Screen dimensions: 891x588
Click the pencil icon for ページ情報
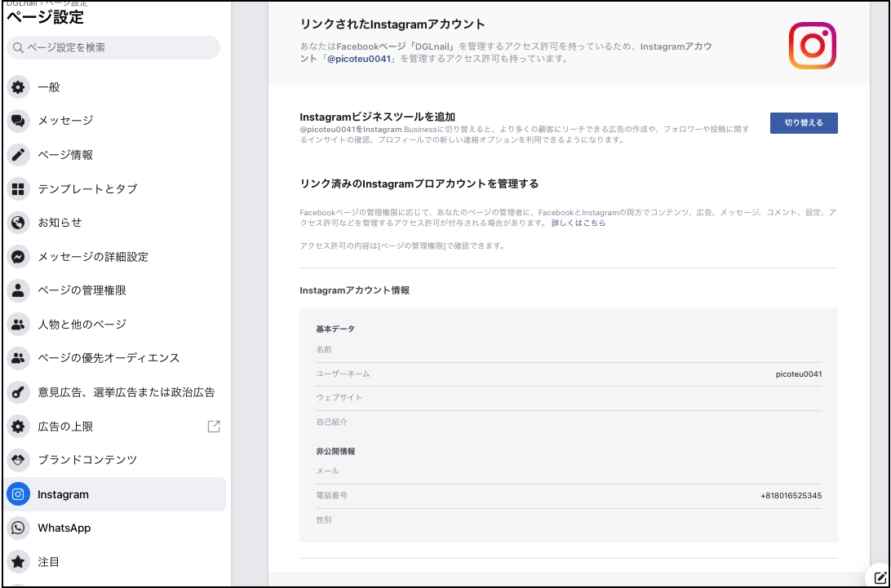tap(18, 154)
